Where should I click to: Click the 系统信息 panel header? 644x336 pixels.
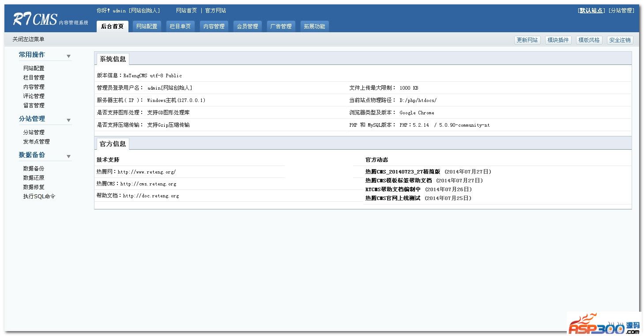pyautogui.click(x=113, y=59)
